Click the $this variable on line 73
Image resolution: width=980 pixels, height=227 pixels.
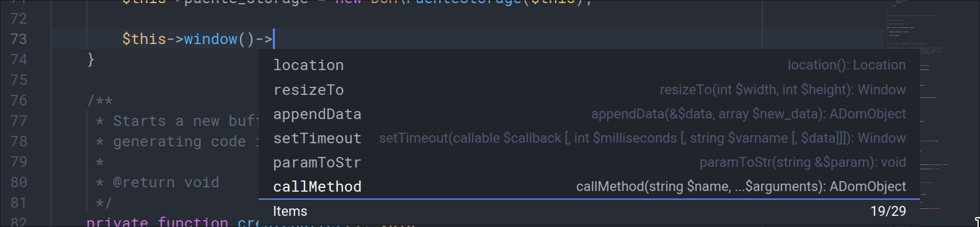click(x=144, y=39)
